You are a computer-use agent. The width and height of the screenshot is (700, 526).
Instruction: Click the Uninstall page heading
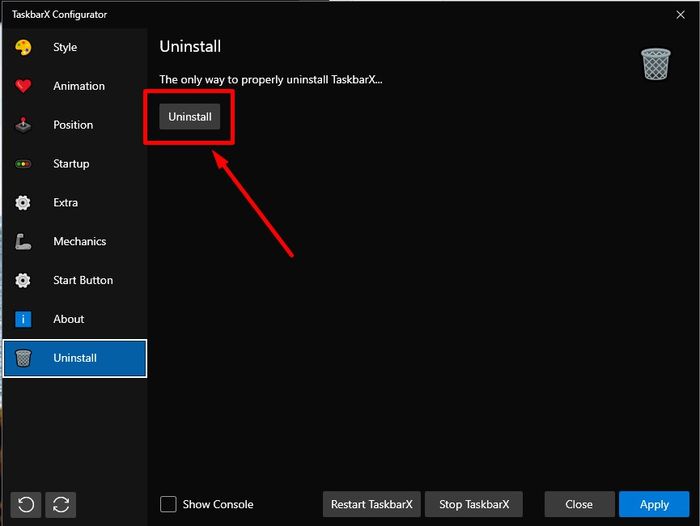[190, 46]
